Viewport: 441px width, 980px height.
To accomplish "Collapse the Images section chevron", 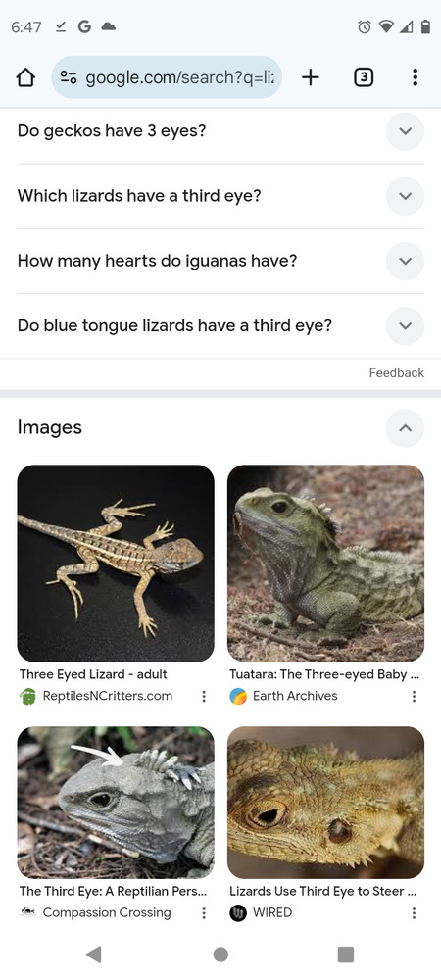I will [405, 428].
